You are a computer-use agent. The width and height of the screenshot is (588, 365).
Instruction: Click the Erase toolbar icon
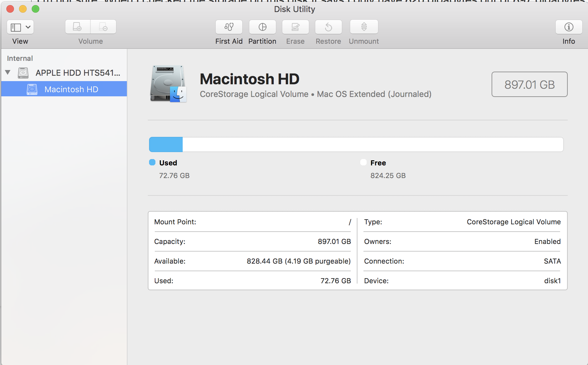pyautogui.click(x=295, y=27)
